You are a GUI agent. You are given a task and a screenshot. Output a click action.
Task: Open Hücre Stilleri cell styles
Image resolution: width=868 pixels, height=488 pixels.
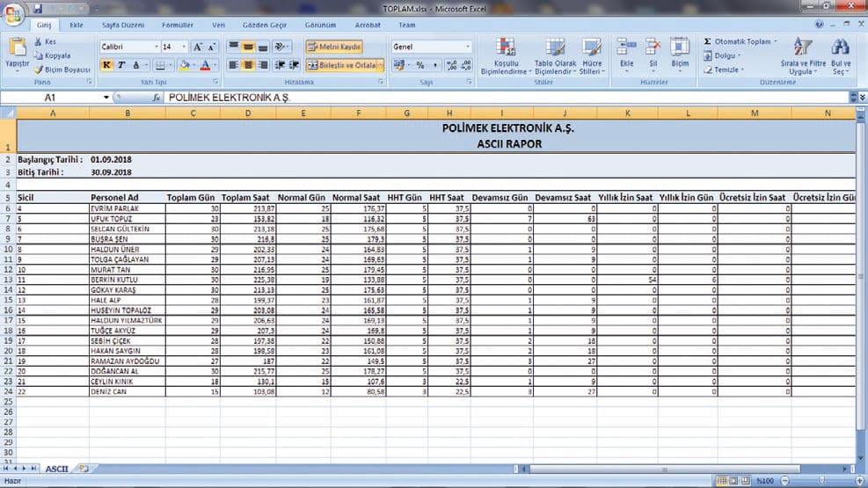tap(592, 57)
